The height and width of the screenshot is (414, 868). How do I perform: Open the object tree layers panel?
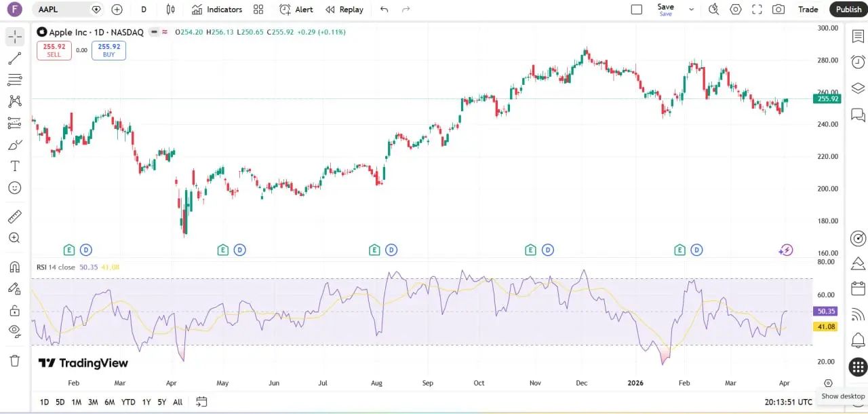click(x=858, y=88)
